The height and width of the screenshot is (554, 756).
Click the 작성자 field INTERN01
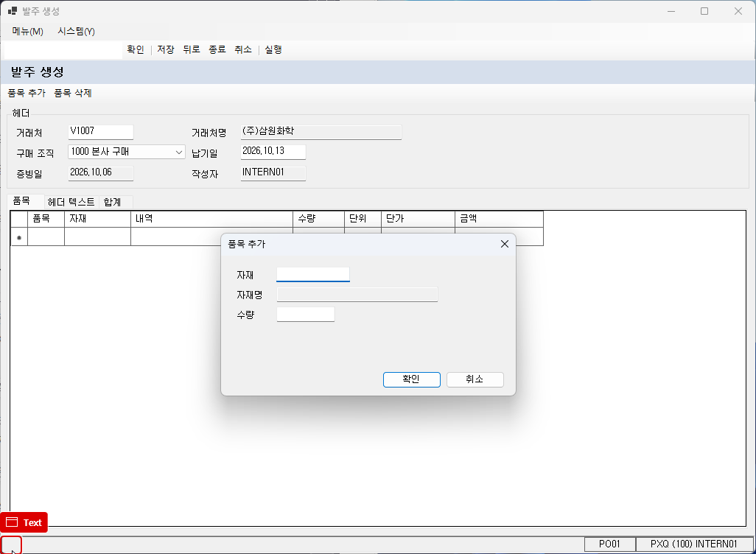pyautogui.click(x=273, y=172)
